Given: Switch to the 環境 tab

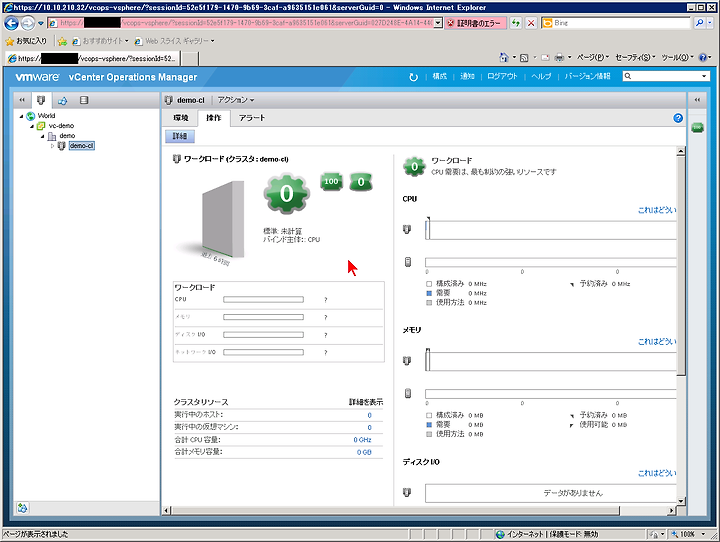Looking at the screenshot, I should tap(181, 118).
